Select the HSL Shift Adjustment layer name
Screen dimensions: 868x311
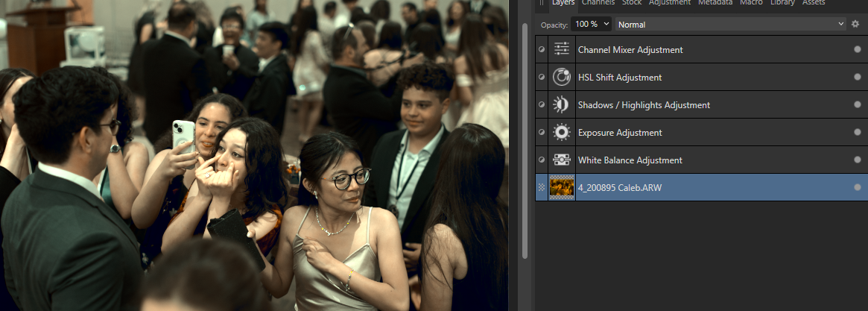(x=620, y=78)
